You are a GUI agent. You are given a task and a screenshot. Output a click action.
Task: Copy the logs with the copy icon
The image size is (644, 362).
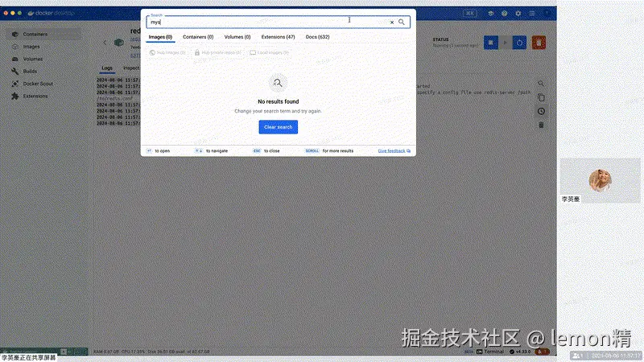click(541, 97)
